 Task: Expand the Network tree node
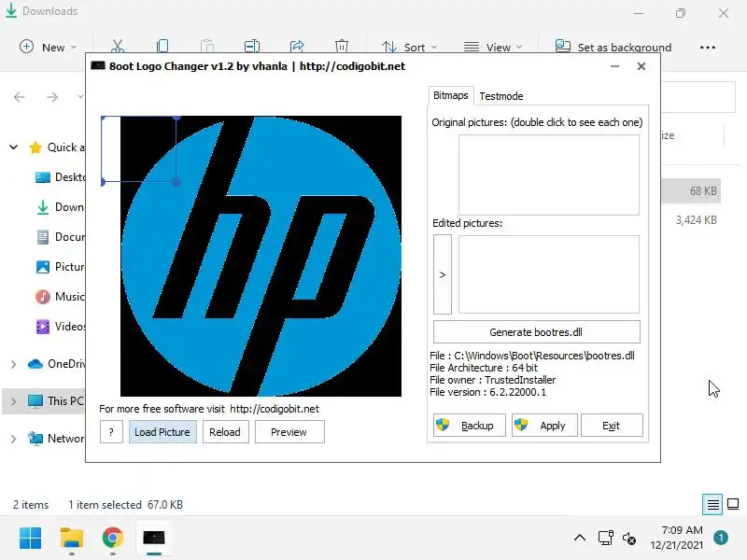[x=13, y=439]
